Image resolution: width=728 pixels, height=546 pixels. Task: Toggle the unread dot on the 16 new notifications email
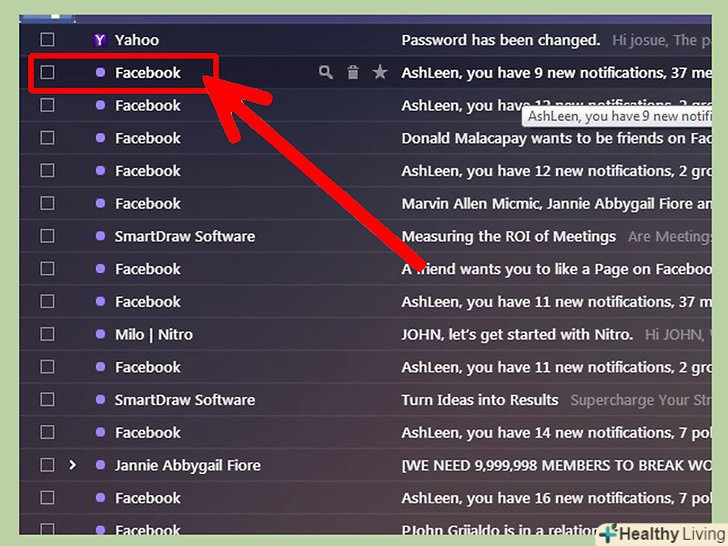[100, 498]
